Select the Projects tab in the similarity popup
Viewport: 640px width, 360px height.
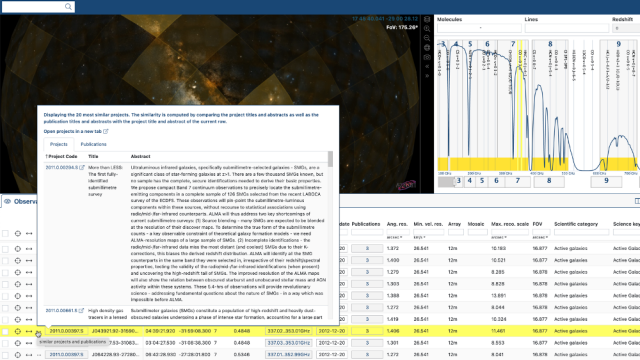point(59,144)
